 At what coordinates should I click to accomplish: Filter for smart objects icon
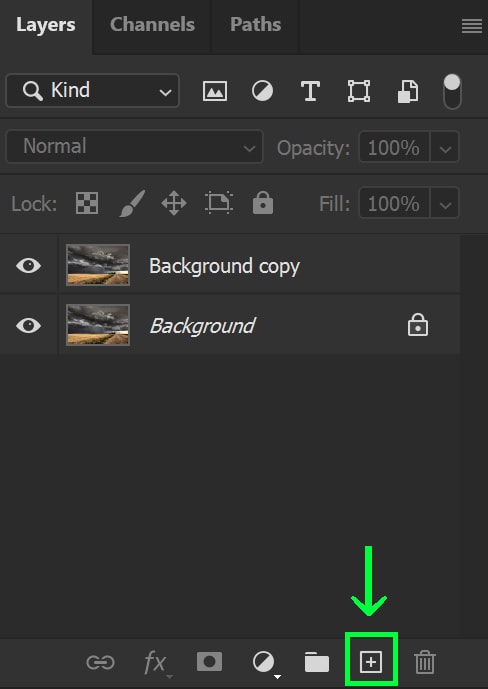click(x=408, y=91)
